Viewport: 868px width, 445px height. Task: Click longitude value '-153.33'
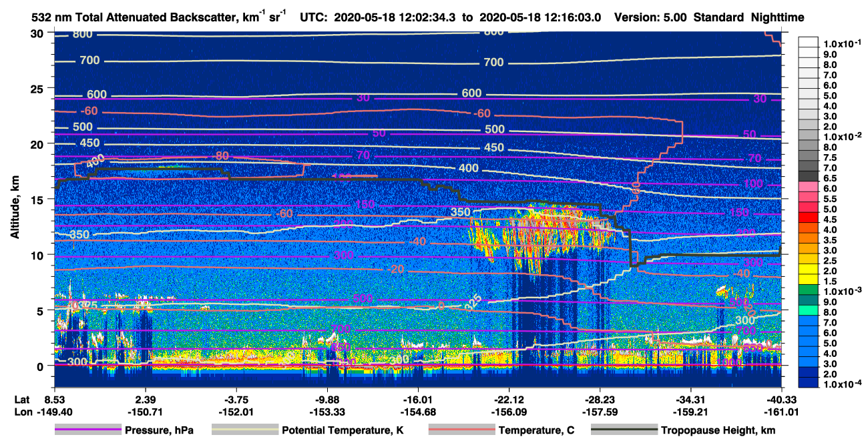click(x=327, y=412)
